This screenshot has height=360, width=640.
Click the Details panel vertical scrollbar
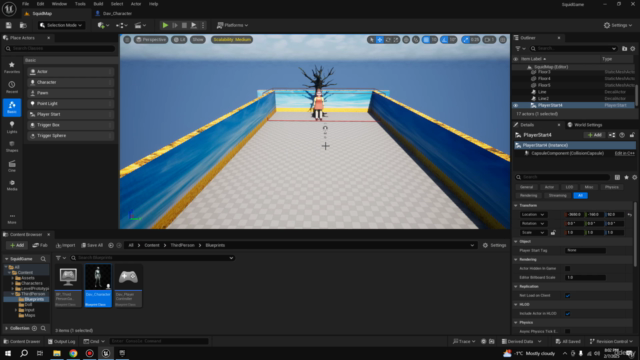point(636,235)
